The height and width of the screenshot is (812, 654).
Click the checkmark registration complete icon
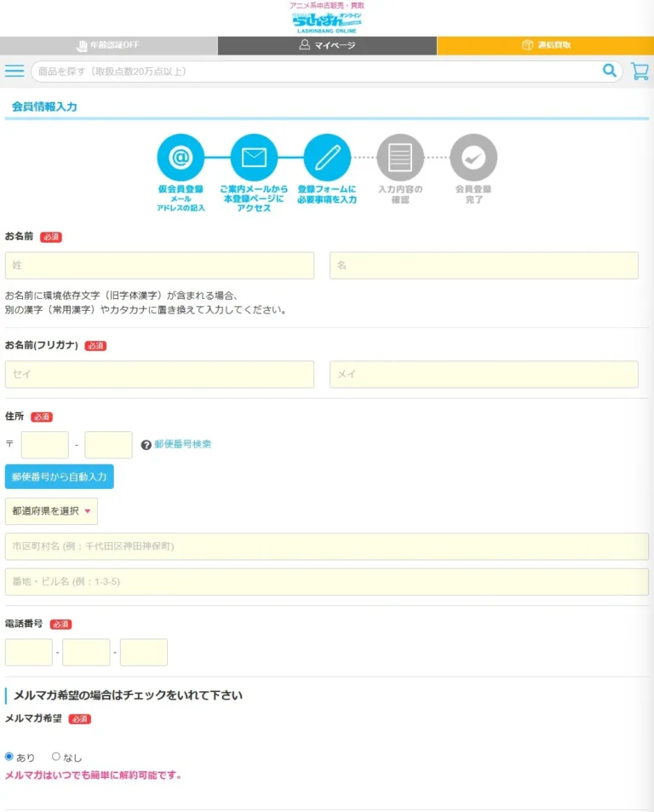pyautogui.click(x=473, y=158)
